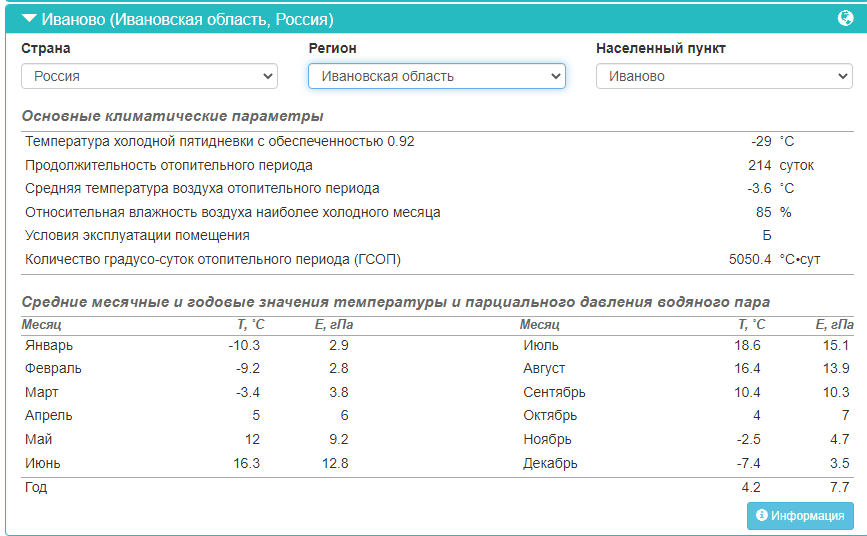Click the Информация button

(800, 516)
